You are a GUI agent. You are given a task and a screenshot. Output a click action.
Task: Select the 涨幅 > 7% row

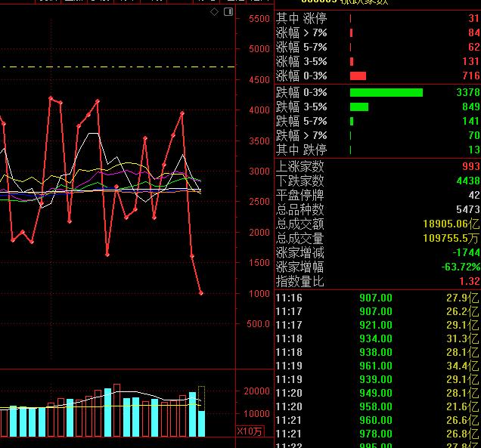point(378,32)
